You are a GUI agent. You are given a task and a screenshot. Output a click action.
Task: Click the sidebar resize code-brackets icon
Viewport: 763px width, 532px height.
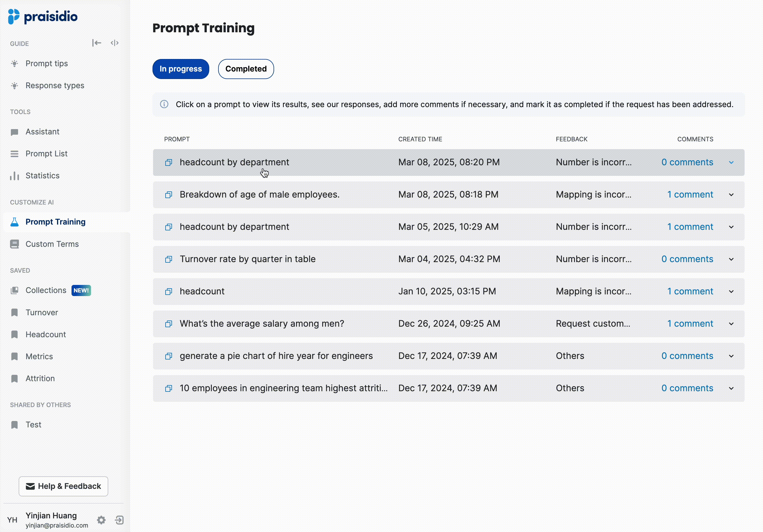(x=115, y=43)
